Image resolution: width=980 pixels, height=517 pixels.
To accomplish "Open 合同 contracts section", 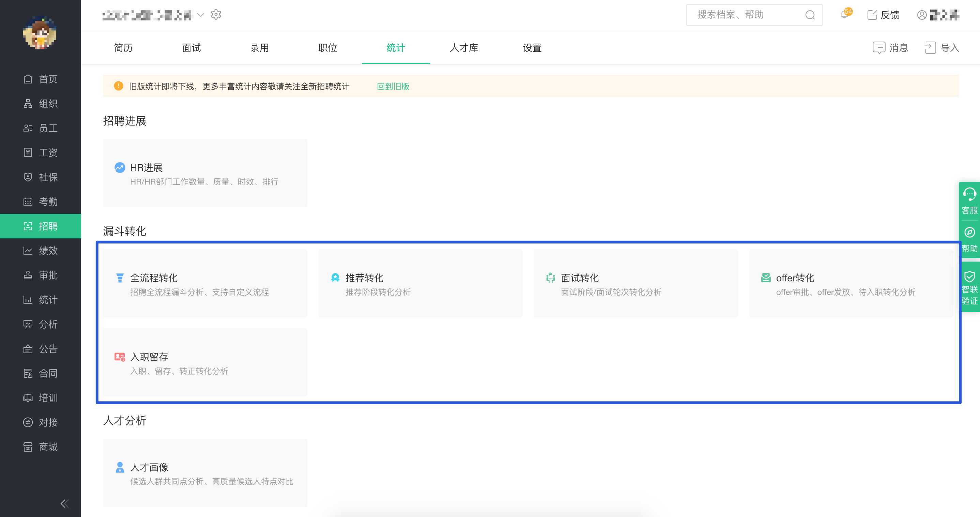I will click(40, 373).
